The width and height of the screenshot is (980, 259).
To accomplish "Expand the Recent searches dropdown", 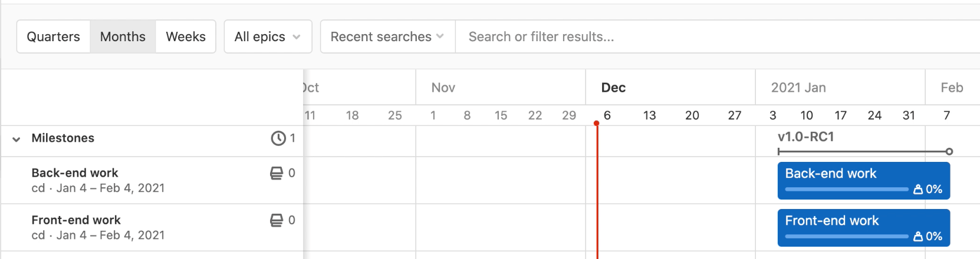I will (x=387, y=36).
